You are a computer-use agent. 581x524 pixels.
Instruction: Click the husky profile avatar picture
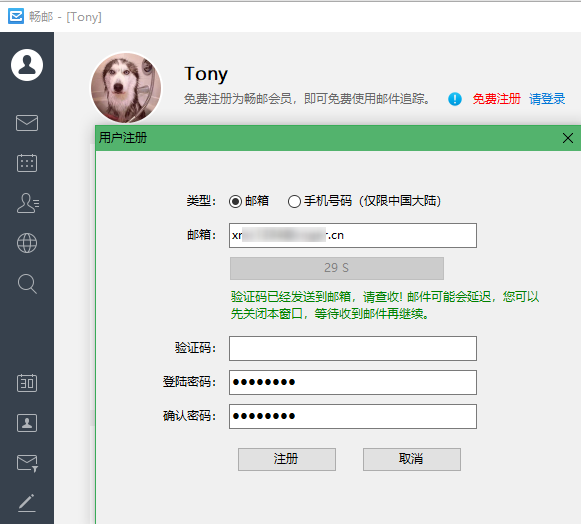pos(126,88)
